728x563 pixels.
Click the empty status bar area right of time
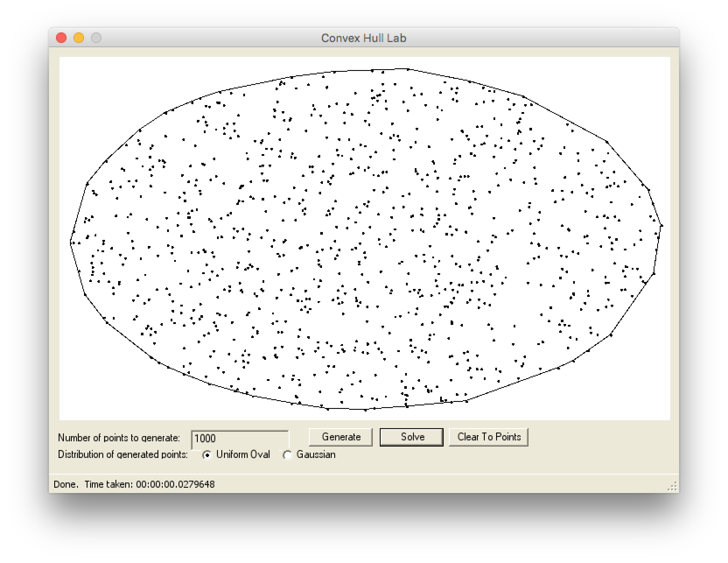pyautogui.click(x=437, y=484)
